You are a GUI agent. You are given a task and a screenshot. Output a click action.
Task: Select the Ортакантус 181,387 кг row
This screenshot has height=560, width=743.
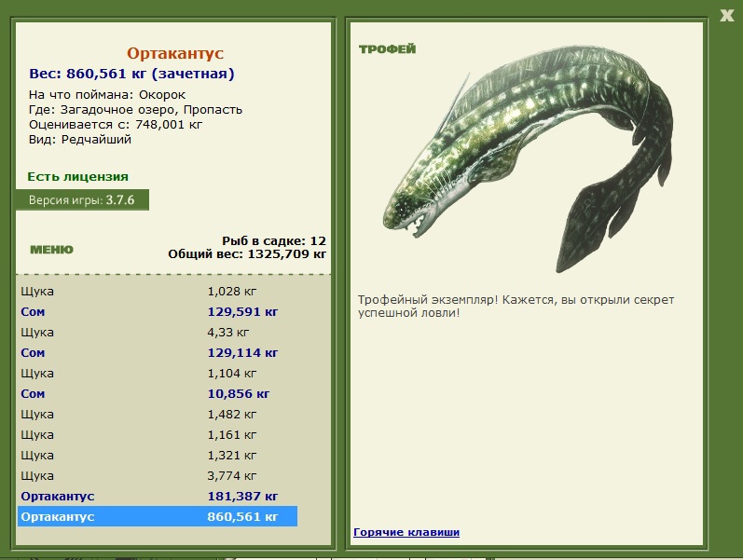pyautogui.click(x=158, y=496)
